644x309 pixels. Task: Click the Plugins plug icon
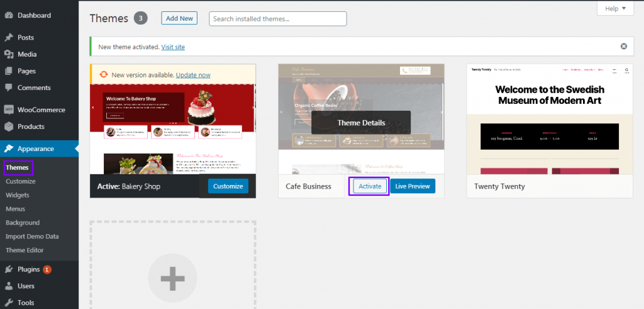(9, 269)
